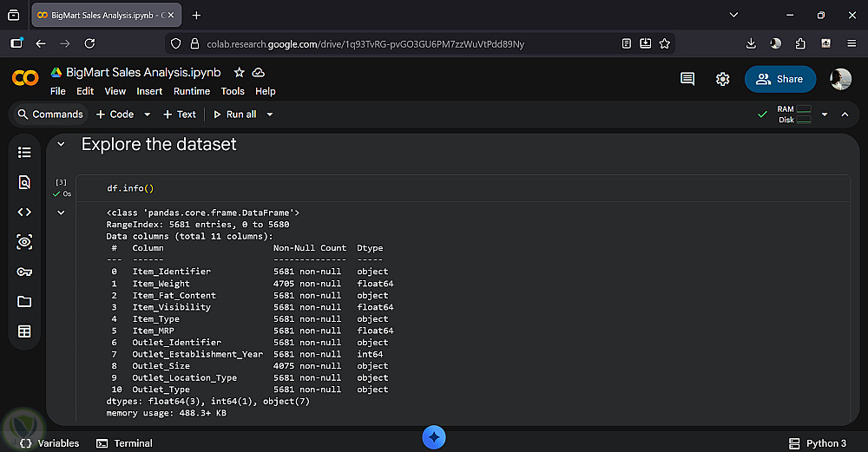This screenshot has height=452, width=868.
Task: Open the Runtime menu
Action: pos(192,91)
